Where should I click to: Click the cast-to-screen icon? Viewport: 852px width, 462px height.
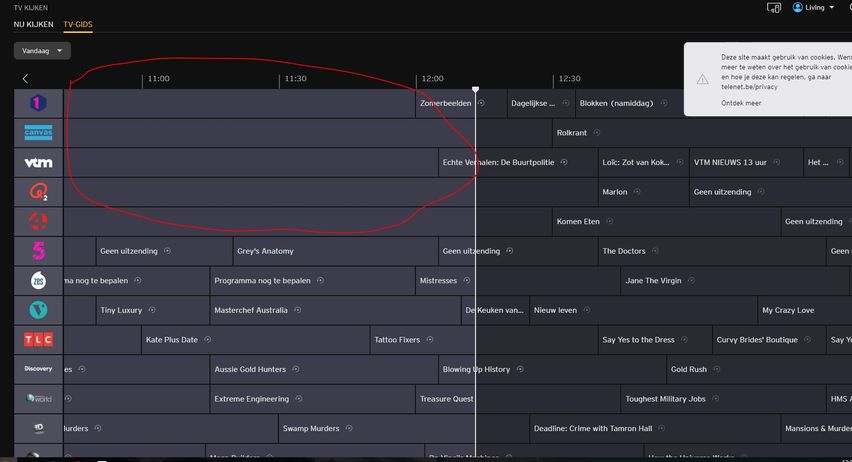pos(774,8)
